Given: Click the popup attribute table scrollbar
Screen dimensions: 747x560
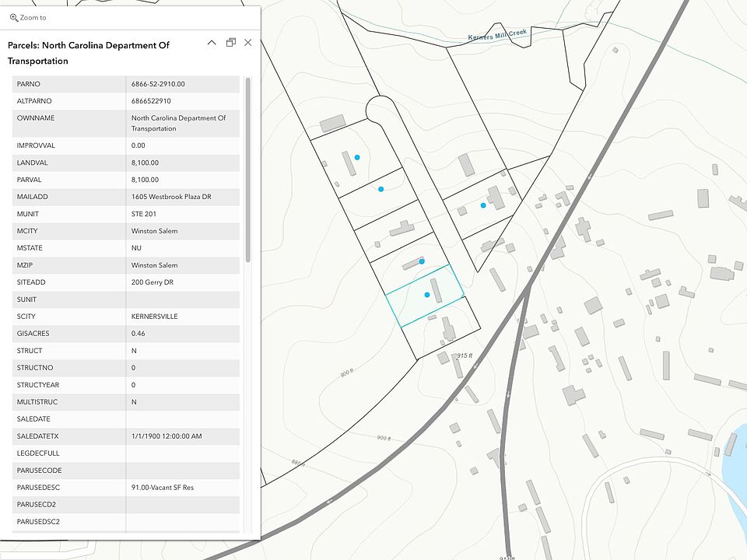Looking at the screenshot, I should pyautogui.click(x=247, y=170).
